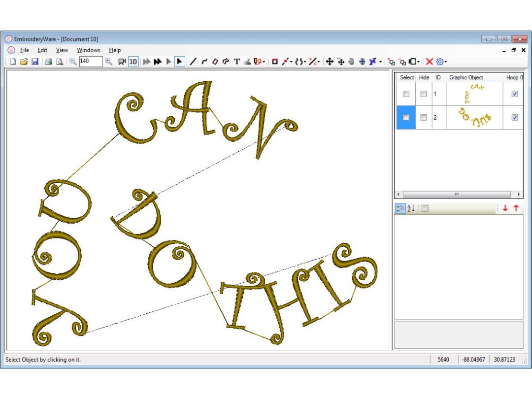
Task: Create a new document with the blank page icon
Action: tap(13, 62)
